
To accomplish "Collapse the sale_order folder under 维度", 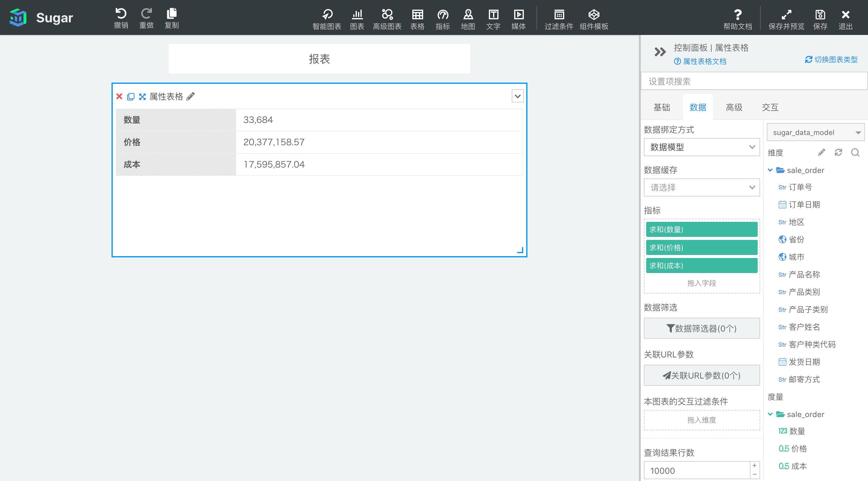I will [770, 170].
